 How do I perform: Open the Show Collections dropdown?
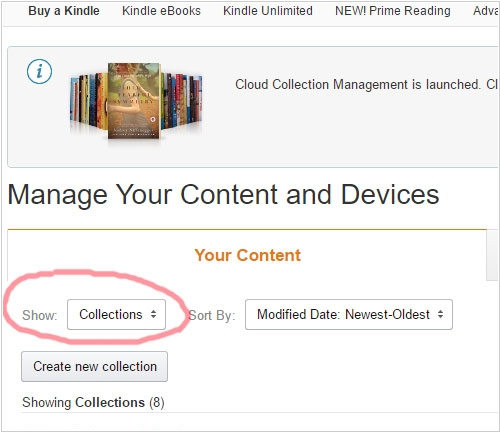point(116,314)
